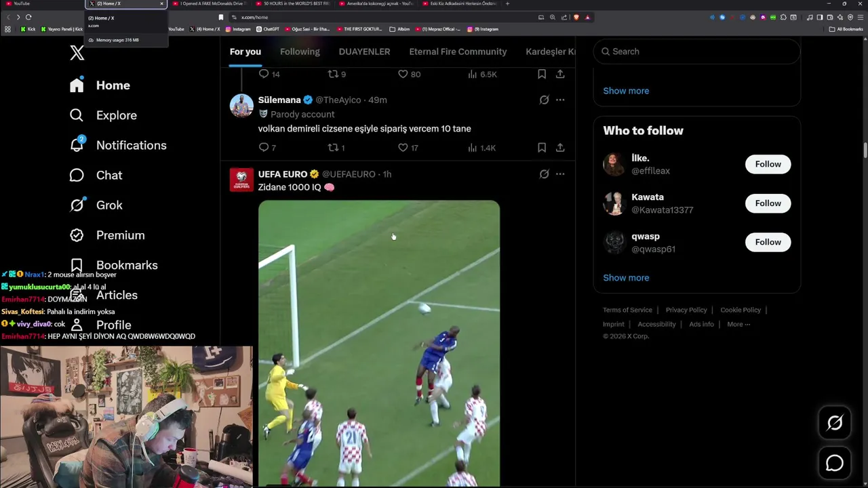Open the Brave Shields lion icon
This screenshot has height=488, width=868.
[x=576, y=17]
